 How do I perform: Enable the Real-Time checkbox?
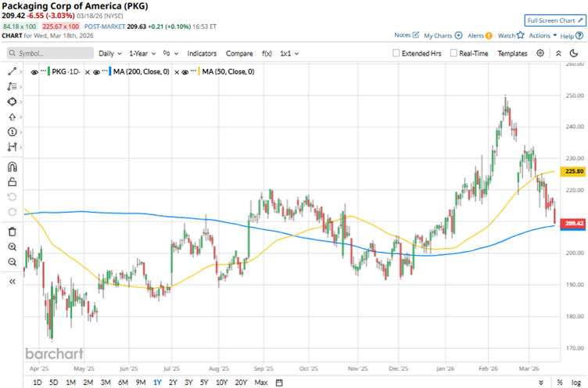[453, 54]
